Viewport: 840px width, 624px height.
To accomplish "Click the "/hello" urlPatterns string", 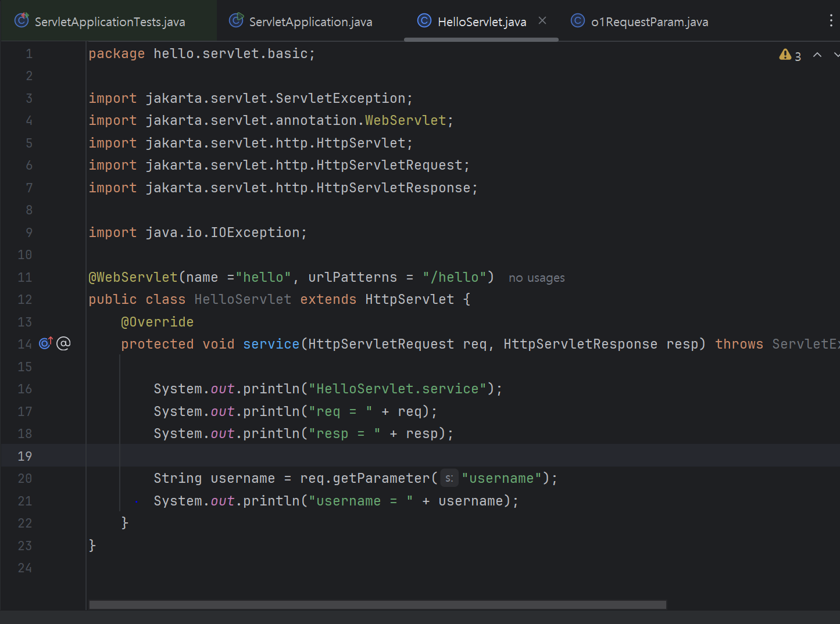I will 454,277.
